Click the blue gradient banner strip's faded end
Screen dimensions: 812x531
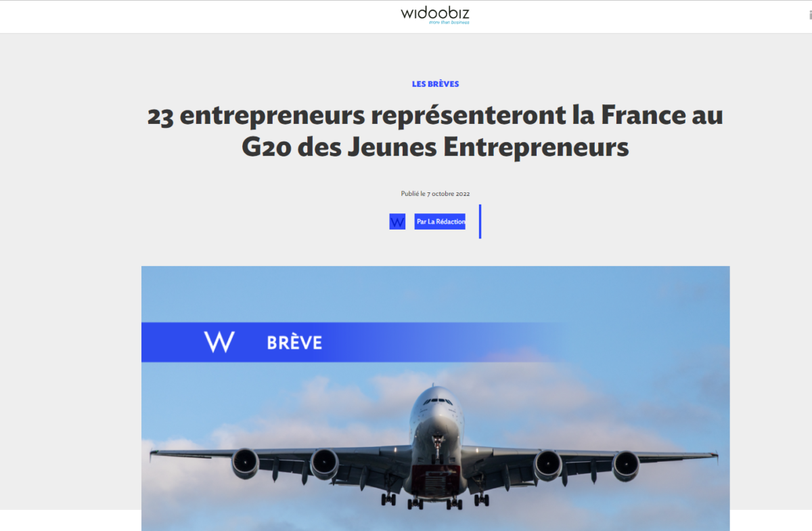tap(541, 342)
